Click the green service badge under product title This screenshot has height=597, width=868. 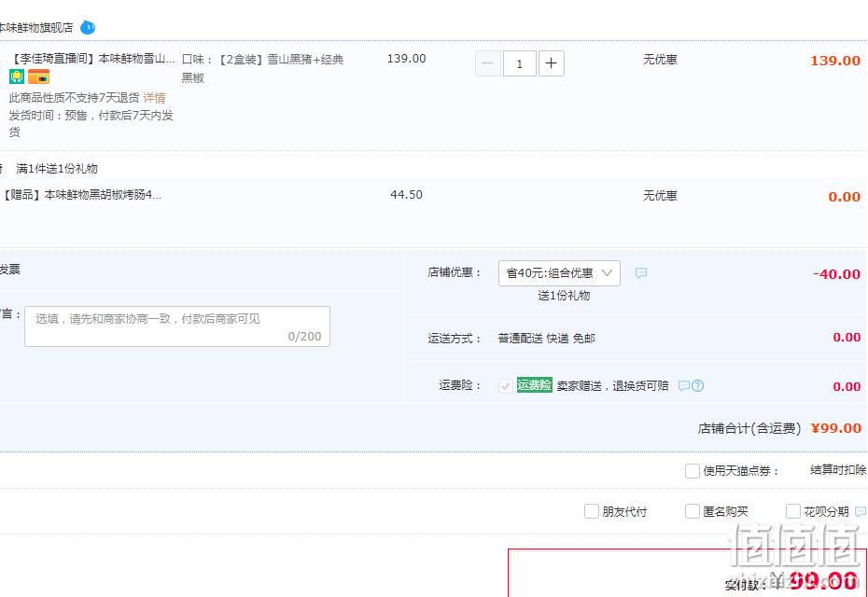pos(17,76)
